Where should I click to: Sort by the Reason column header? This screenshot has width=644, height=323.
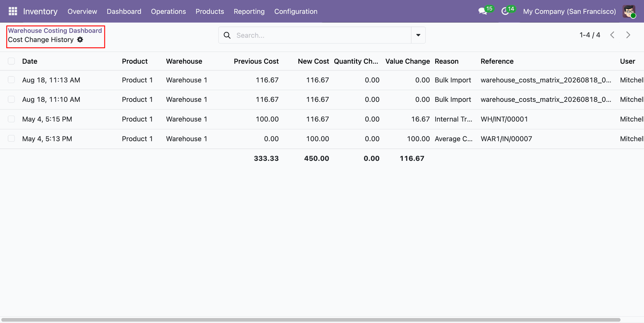[x=446, y=61]
